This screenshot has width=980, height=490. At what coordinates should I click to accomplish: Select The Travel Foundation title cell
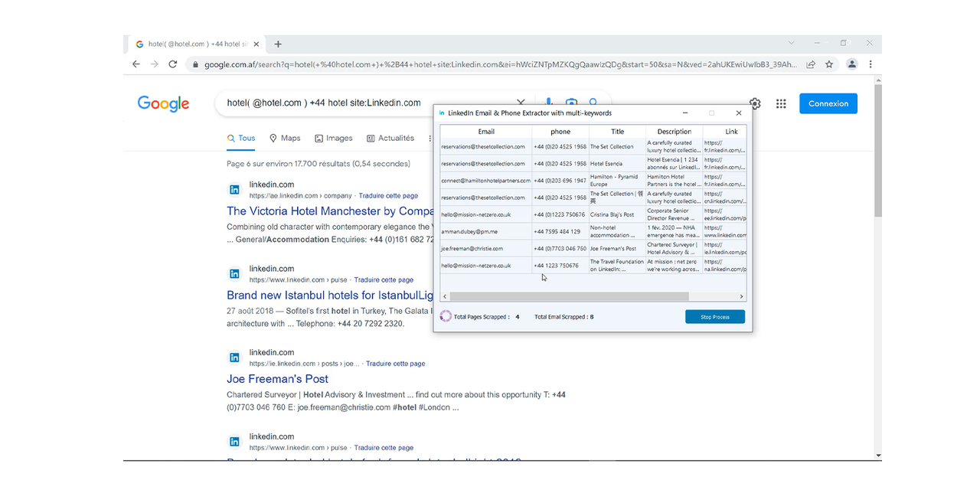pos(617,265)
